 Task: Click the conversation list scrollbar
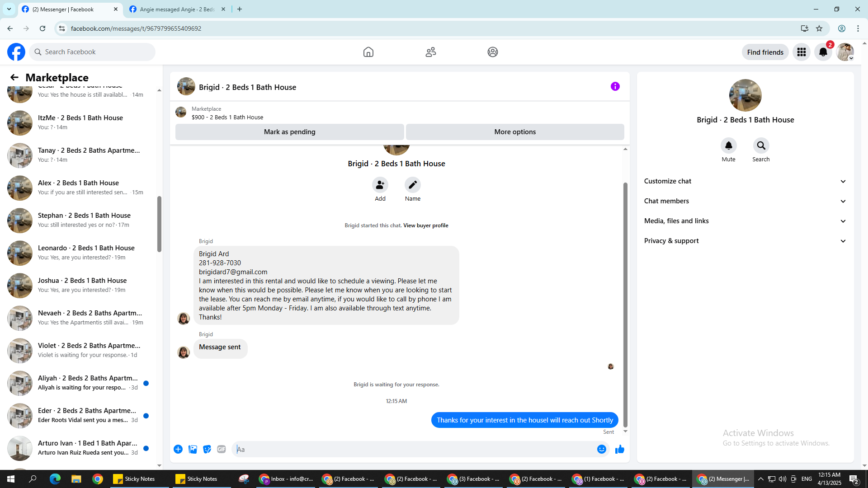coord(159,224)
